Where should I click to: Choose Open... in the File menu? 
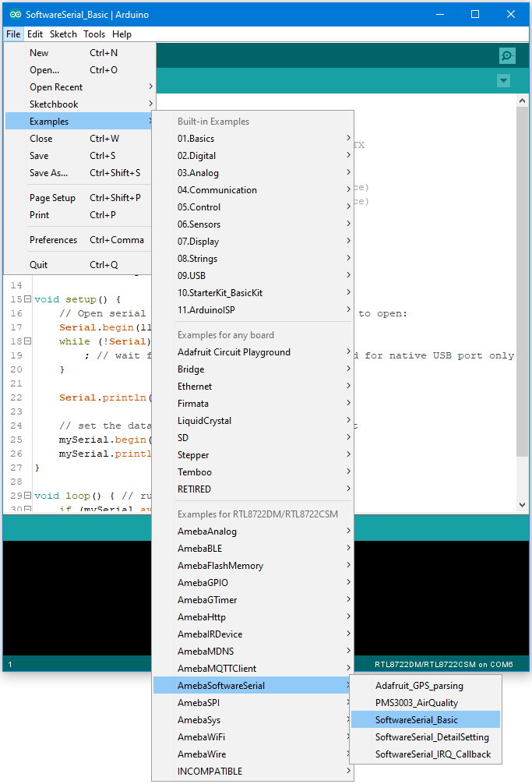[x=79, y=70]
